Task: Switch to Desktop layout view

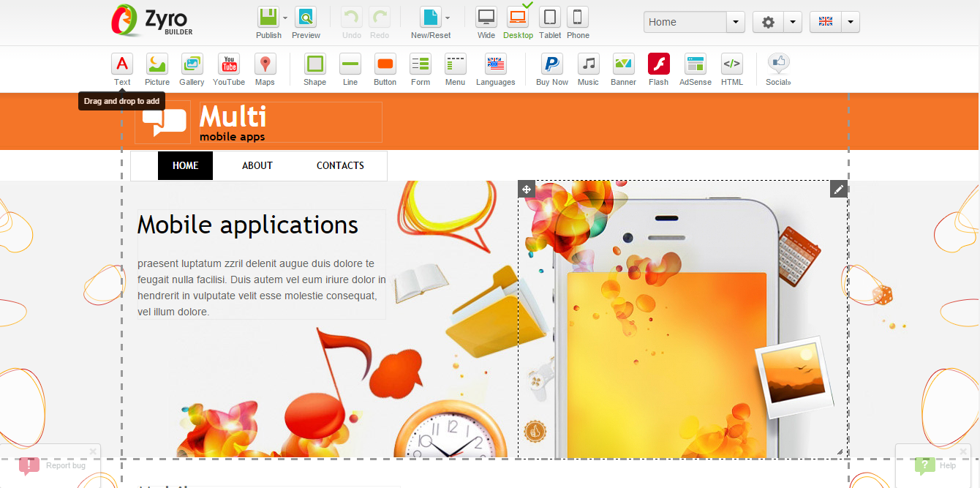Action: click(x=518, y=18)
